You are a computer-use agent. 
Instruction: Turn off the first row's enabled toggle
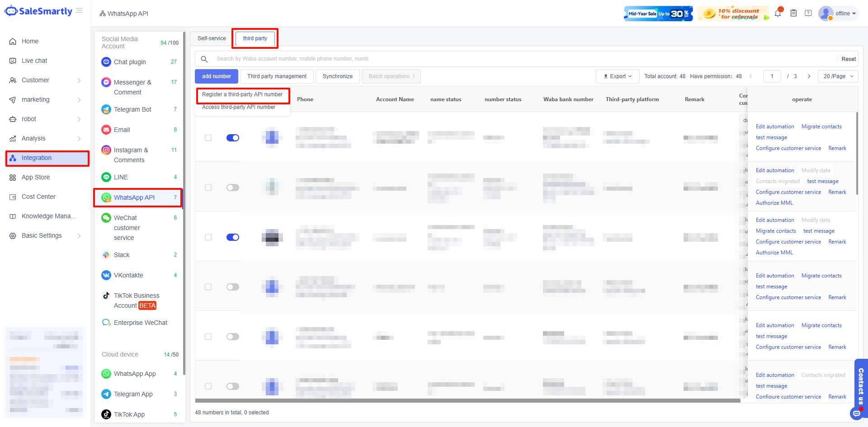click(233, 138)
